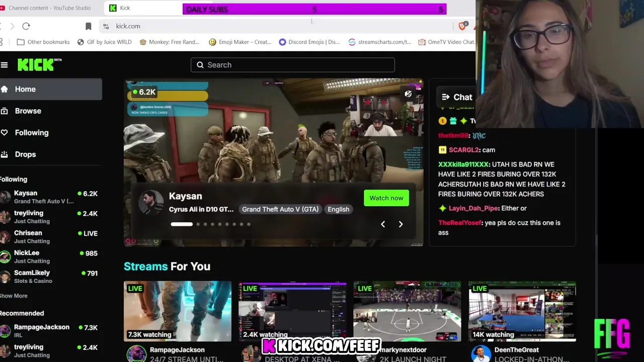
Task: Click the Browse icon in the sidebar
Action: 4,111
